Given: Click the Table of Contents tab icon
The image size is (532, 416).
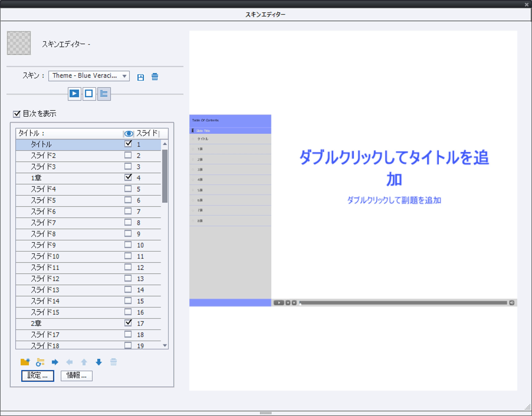Looking at the screenshot, I should tap(104, 94).
